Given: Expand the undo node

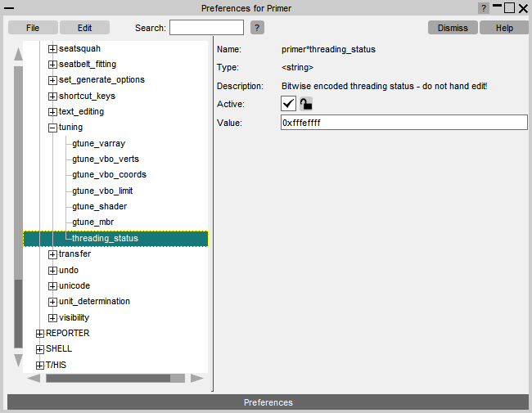Looking at the screenshot, I should click(52, 271).
